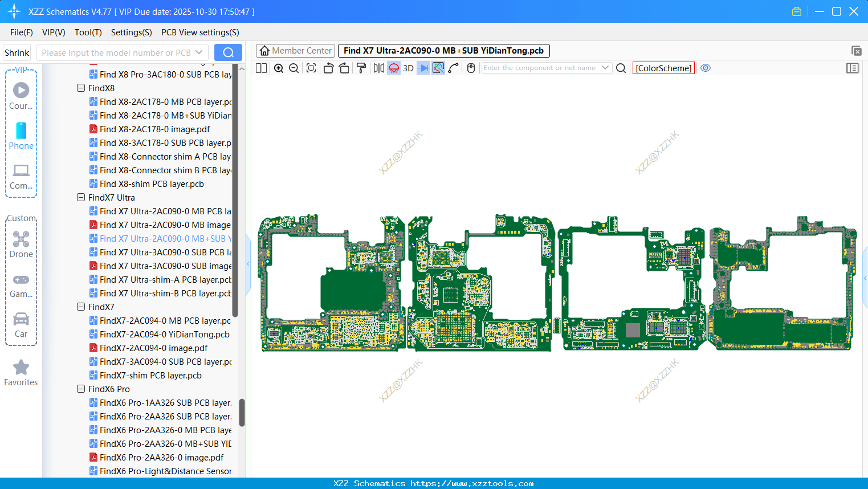Select the Phone category

[21, 136]
